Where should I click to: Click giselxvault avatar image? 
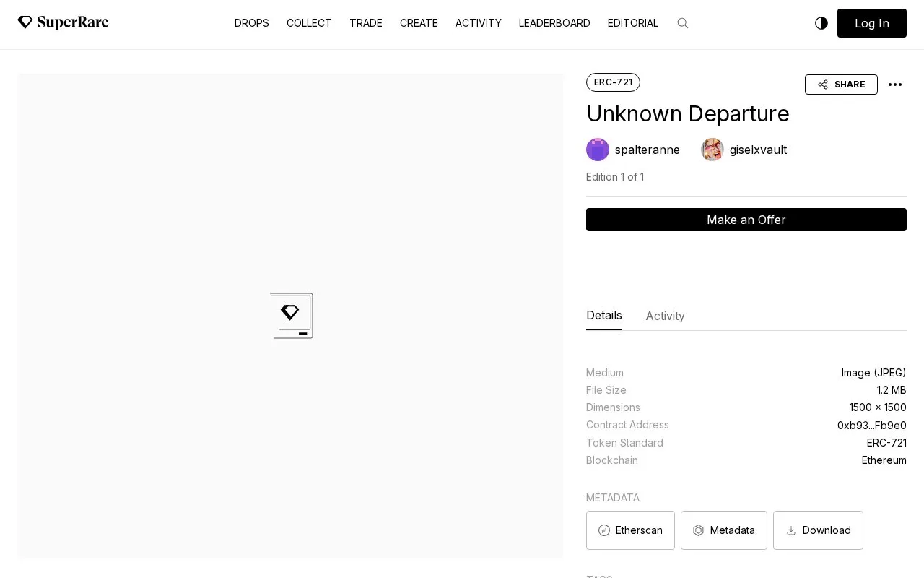712,150
